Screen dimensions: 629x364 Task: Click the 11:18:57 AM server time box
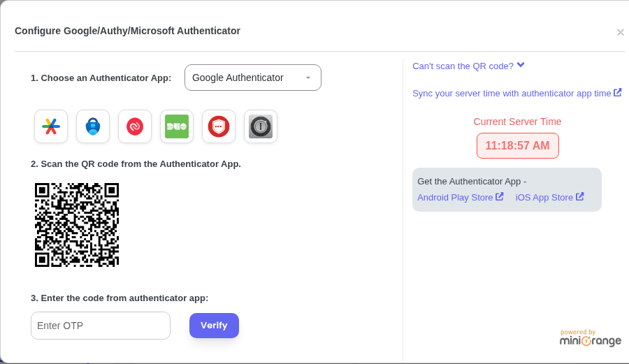pyautogui.click(x=517, y=145)
